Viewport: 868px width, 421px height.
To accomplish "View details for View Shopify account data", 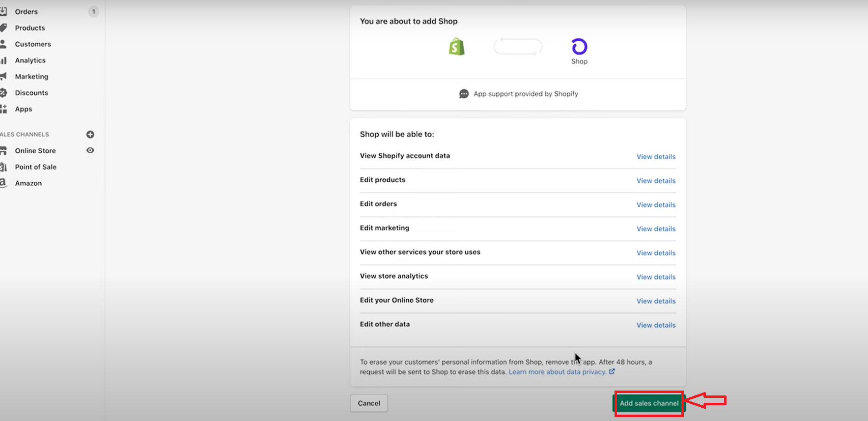I will coord(656,156).
